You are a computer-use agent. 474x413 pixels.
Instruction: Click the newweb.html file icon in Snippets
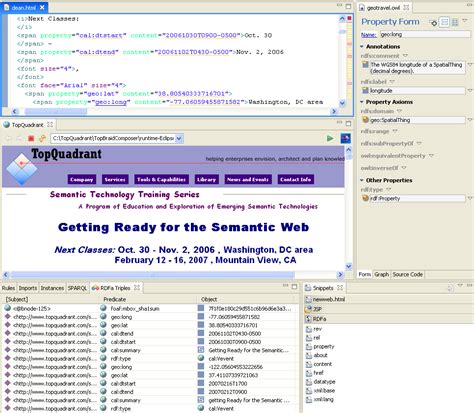pyautogui.click(x=308, y=299)
